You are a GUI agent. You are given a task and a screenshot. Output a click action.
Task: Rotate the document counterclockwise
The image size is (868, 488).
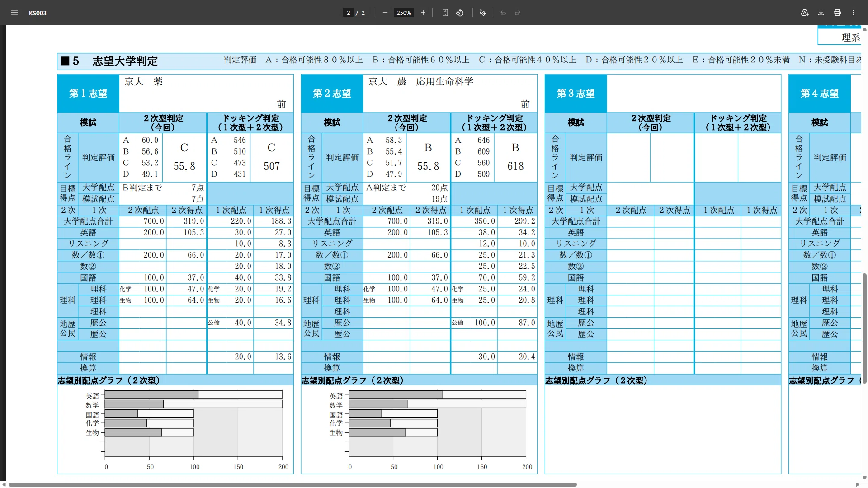pyautogui.click(x=460, y=13)
